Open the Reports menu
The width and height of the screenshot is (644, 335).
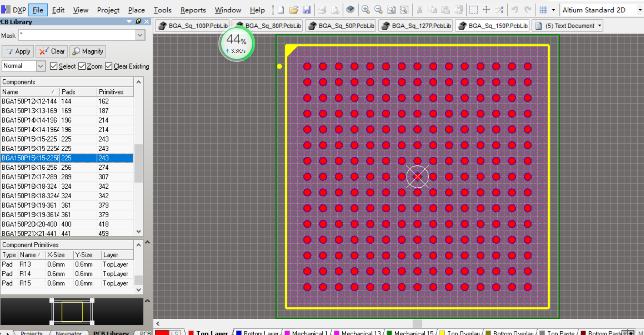click(193, 10)
